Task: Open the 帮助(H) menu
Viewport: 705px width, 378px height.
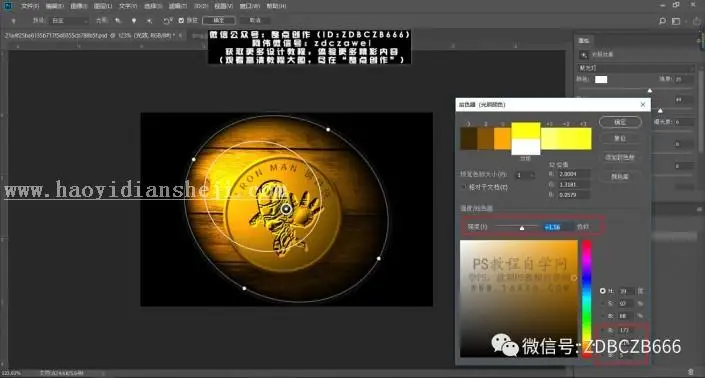Action: [x=276, y=6]
